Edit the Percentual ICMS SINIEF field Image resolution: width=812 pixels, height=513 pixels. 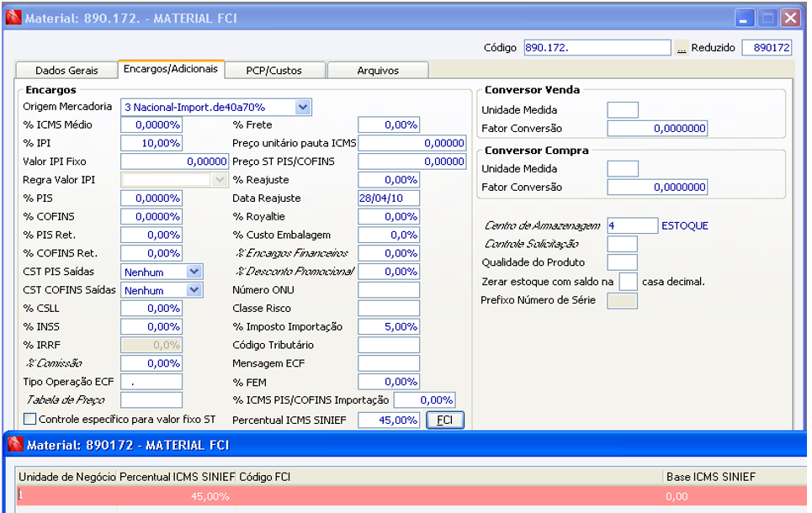[x=389, y=420]
